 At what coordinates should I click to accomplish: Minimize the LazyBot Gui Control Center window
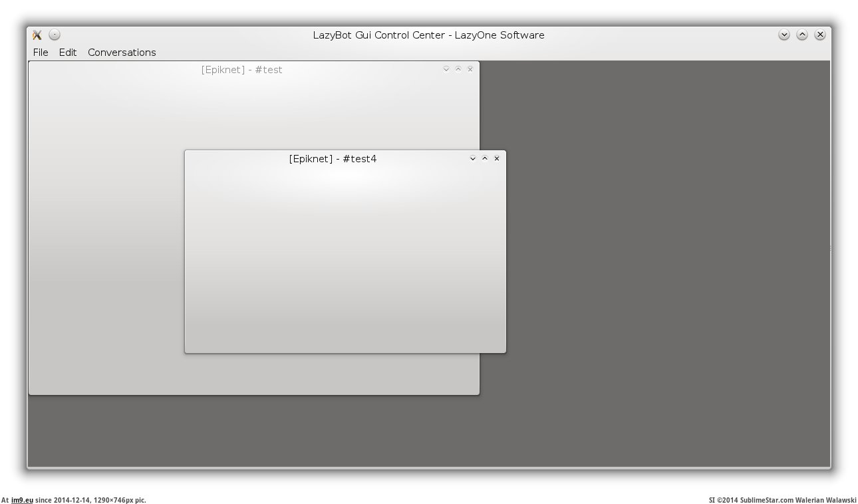point(784,35)
